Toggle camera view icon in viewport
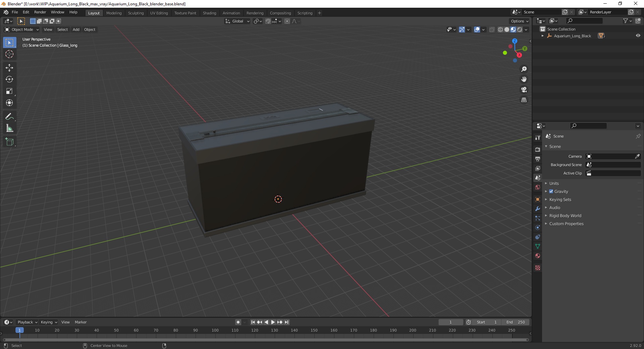Viewport: 644px width, 349px height. point(524,90)
